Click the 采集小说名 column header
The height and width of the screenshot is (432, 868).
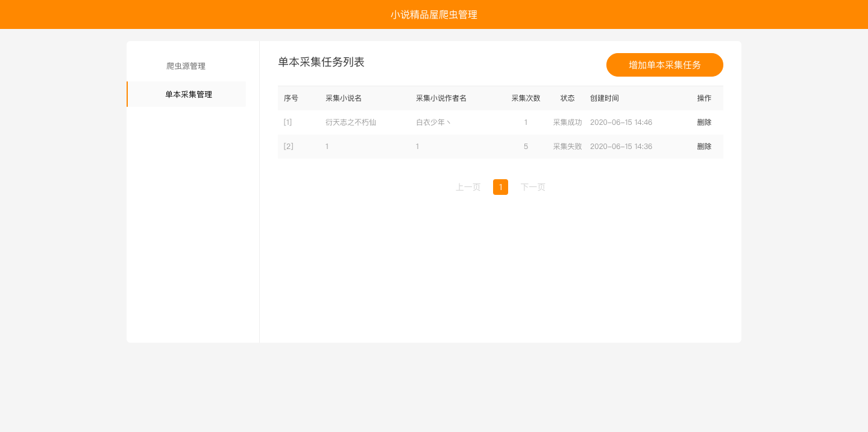[x=344, y=98]
